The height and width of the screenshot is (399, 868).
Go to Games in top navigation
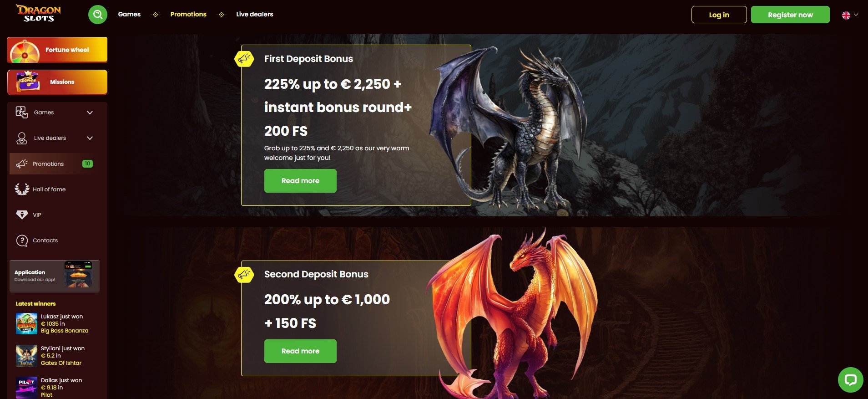coord(129,14)
